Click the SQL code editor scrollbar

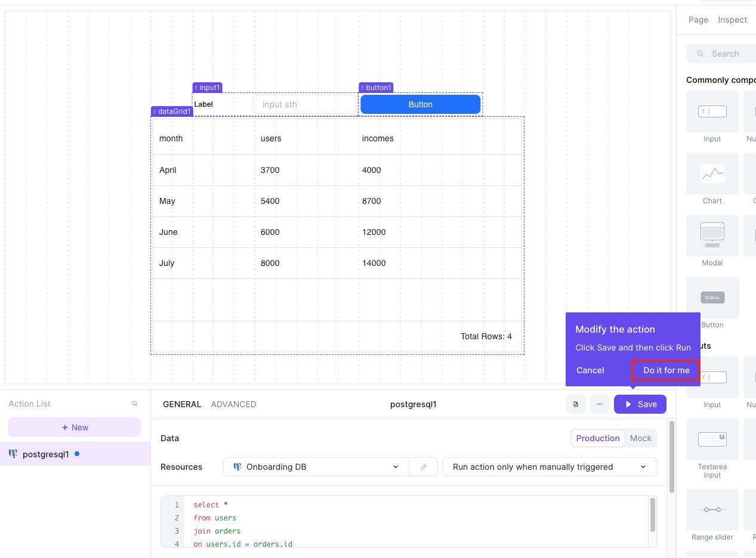[x=653, y=514]
